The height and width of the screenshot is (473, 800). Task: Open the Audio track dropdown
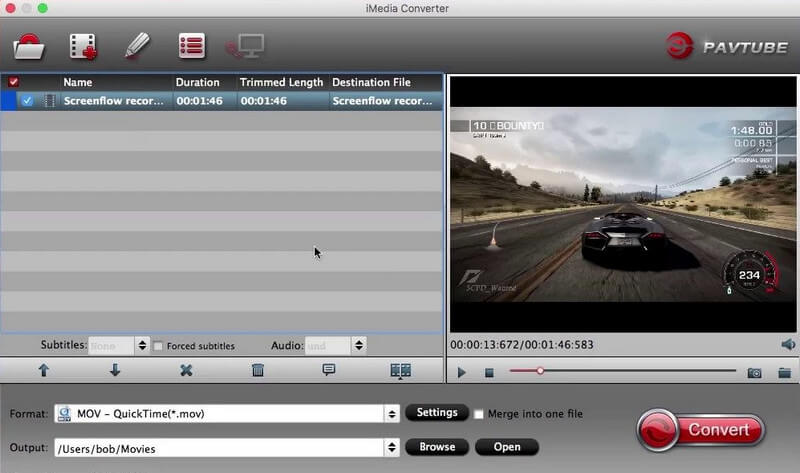click(335, 345)
